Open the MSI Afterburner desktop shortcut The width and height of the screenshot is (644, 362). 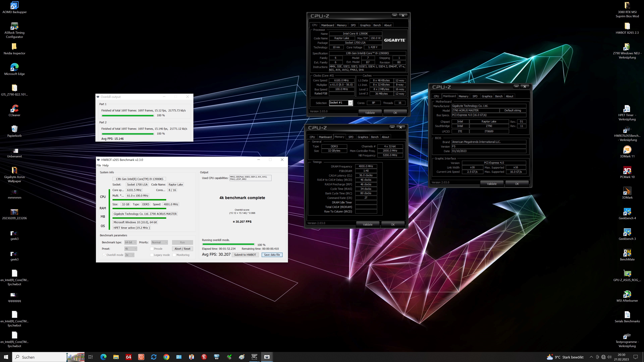(627, 296)
